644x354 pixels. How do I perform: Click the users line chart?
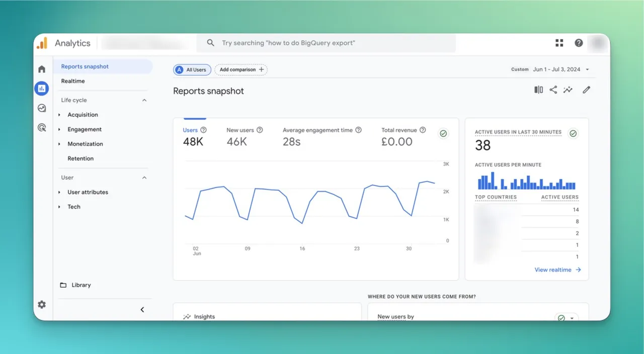pos(310,203)
